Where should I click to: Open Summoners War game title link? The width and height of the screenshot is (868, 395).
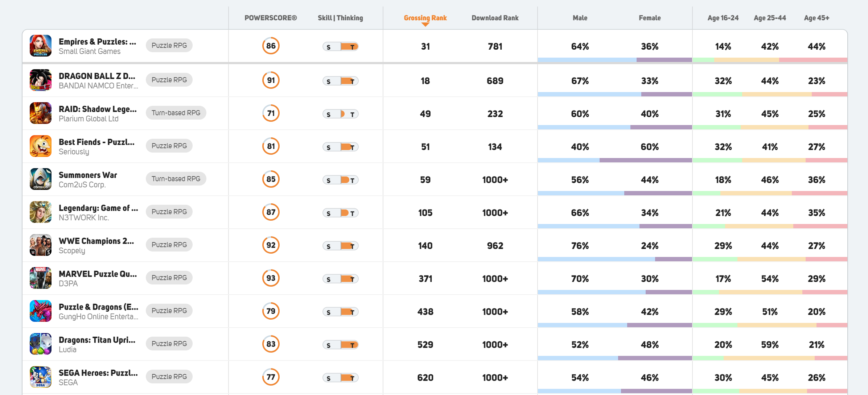(x=88, y=175)
